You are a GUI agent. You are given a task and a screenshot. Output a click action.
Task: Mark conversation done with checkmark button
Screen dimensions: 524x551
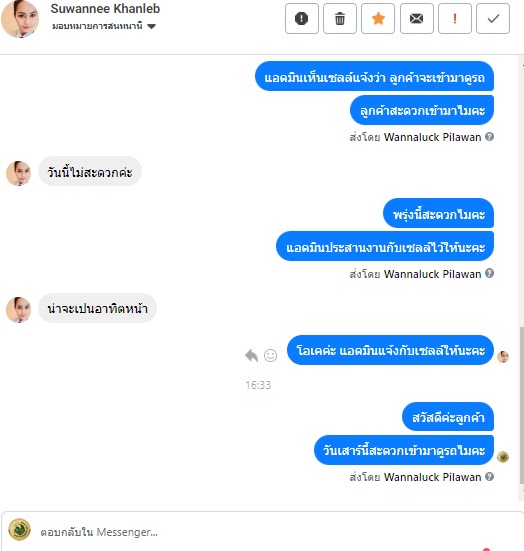click(493, 19)
